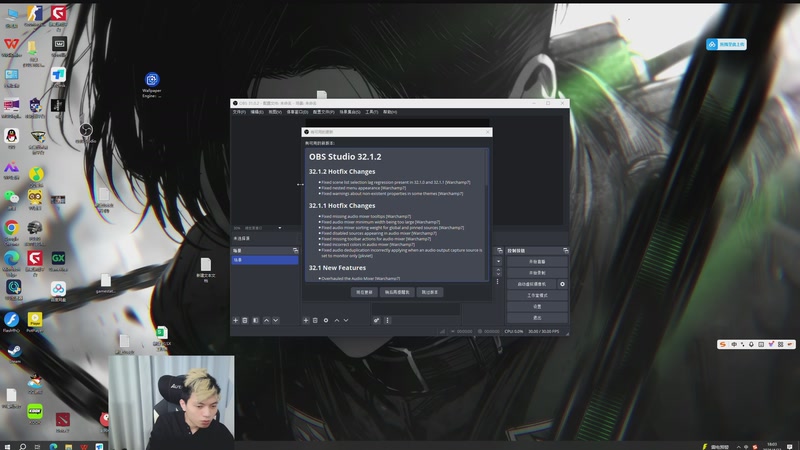Image resolution: width=800 pixels, height=450 pixels.
Task: Move source up in Sources panel
Action: 337,320
